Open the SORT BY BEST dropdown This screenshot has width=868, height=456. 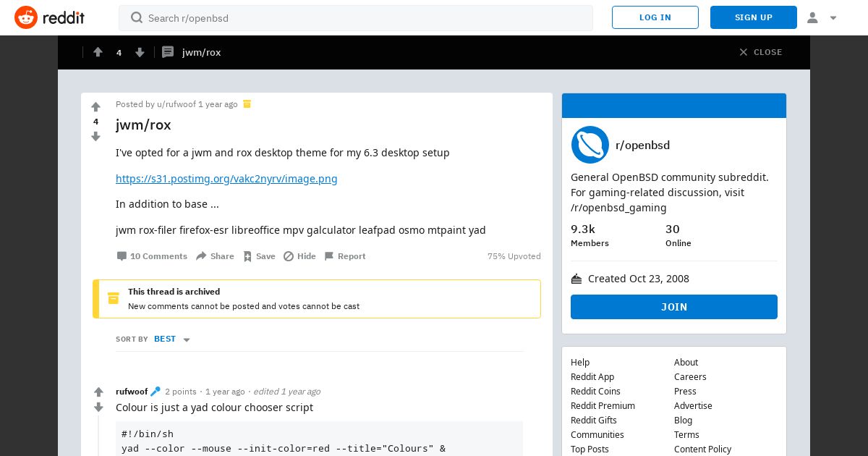[x=154, y=339]
